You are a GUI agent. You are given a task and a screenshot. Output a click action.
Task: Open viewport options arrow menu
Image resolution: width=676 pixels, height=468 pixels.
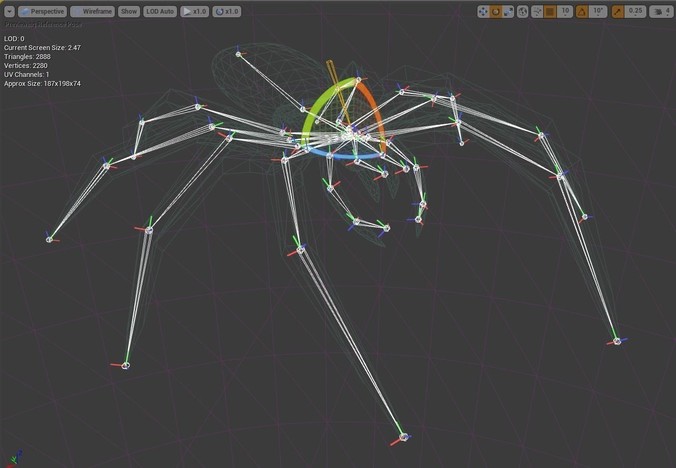(9, 12)
